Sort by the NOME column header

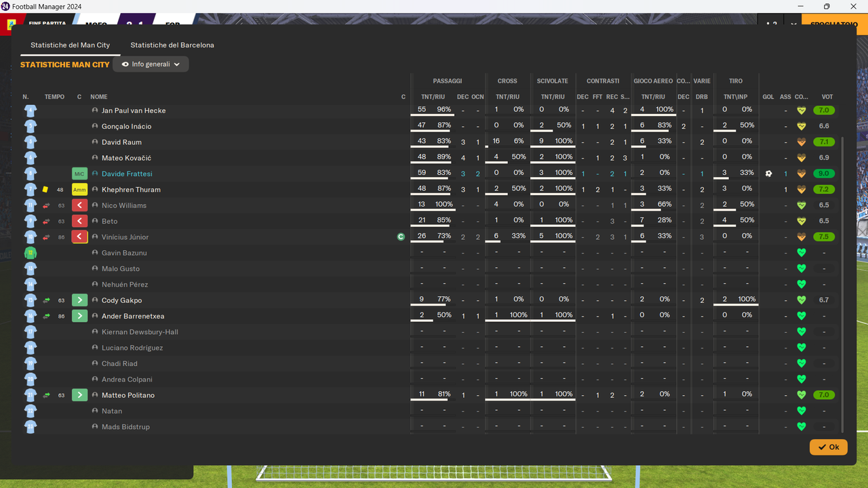[99, 97]
